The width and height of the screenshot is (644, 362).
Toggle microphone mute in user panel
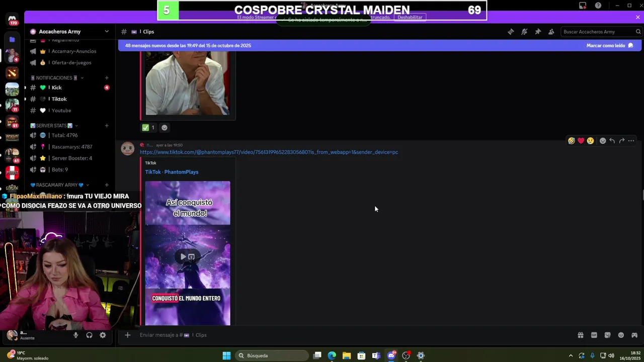pos(76,335)
